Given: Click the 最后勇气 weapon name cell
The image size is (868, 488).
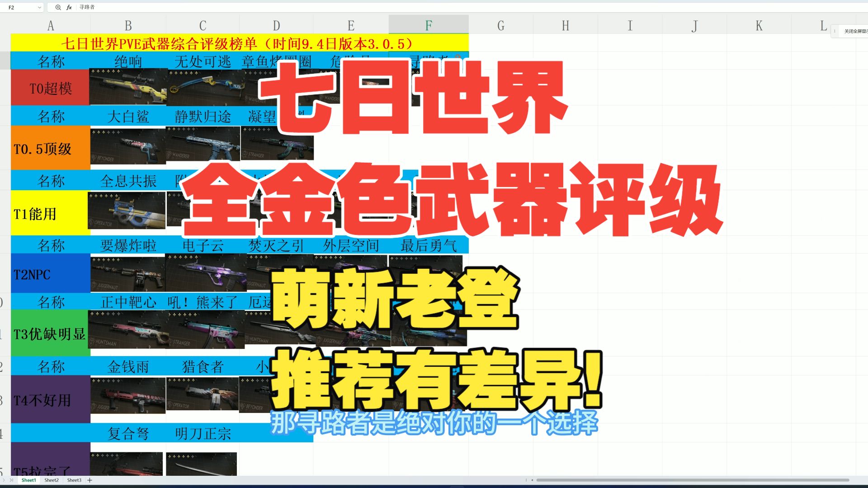Looking at the screenshot, I should coord(429,245).
